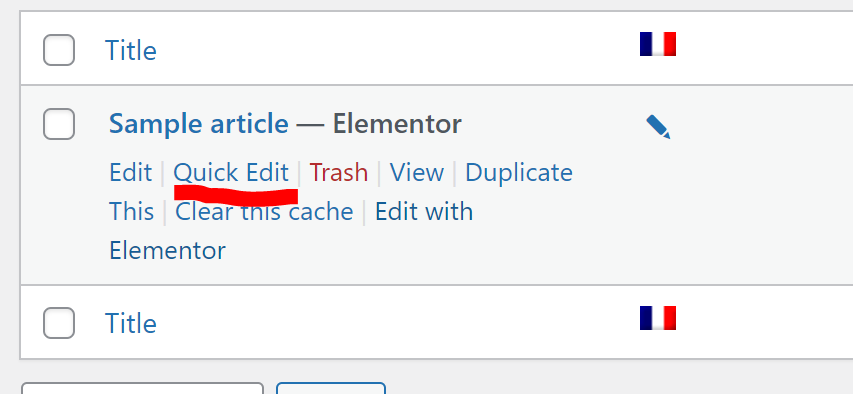
Task: Open Quick Edit for Sample article
Action: (x=231, y=173)
